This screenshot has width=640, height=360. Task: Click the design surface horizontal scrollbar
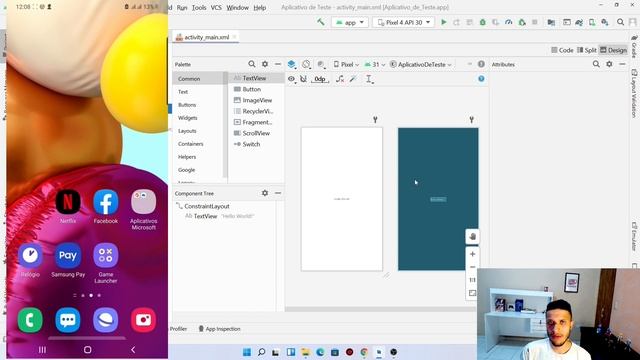(x=380, y=309)
